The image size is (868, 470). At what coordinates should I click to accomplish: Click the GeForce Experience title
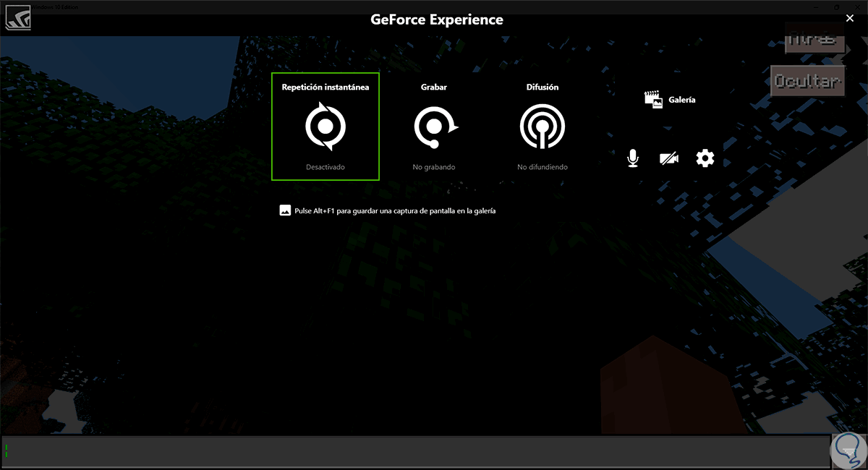point(437,20)
